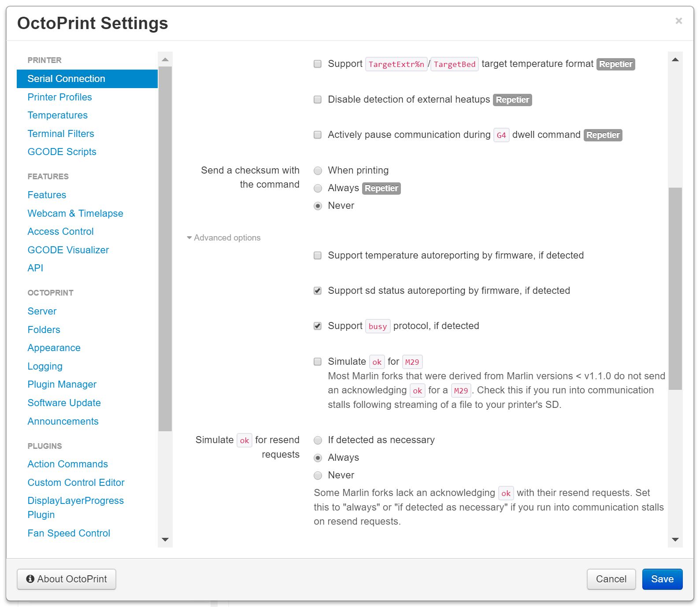Cancel the settings changes
This screenshot has width=700, height=607.
click(611, 579)
